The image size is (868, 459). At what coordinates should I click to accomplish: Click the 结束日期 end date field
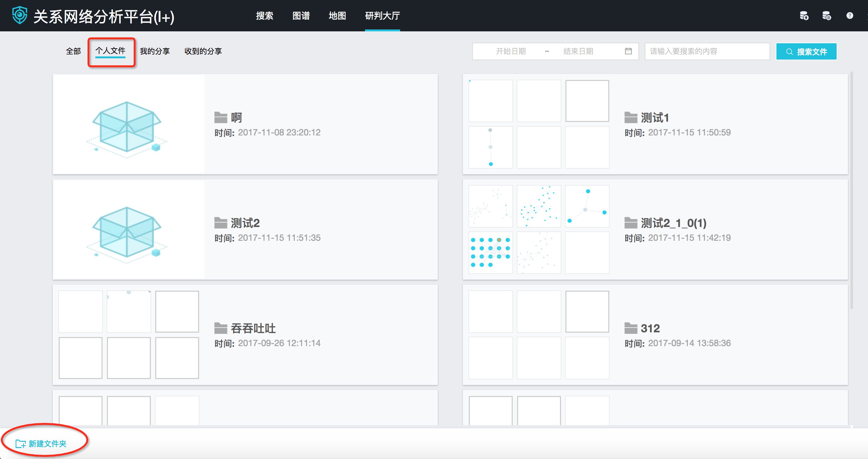pyautogui.click(x=578, y=51)
